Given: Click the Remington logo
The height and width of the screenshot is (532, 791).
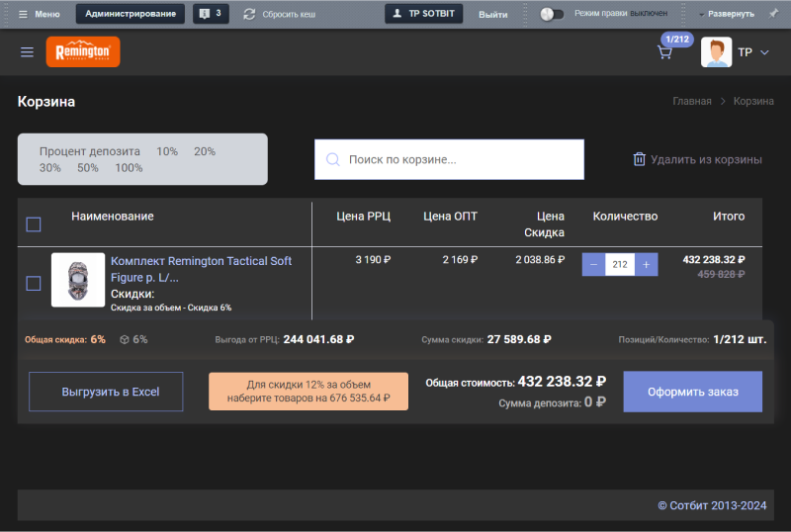Looking at the screenshot, I should [x=83, y=51].
